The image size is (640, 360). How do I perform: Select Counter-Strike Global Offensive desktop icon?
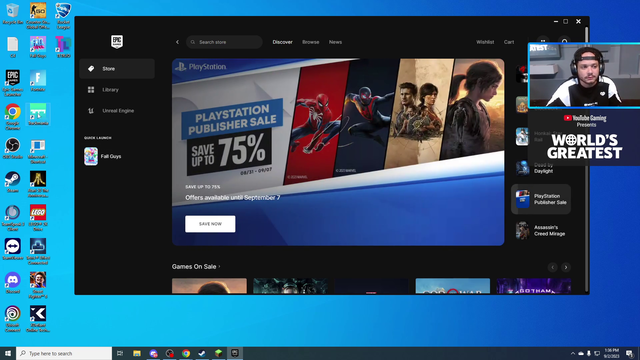38,16
